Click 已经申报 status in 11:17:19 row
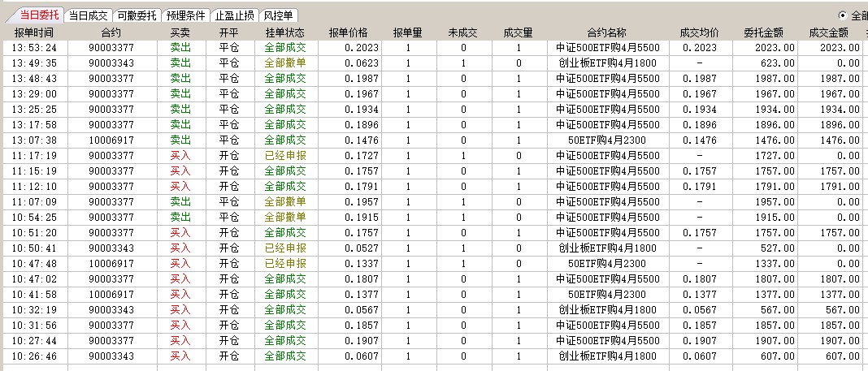Screen dimensions: 868x371 (x=284, y=156)
